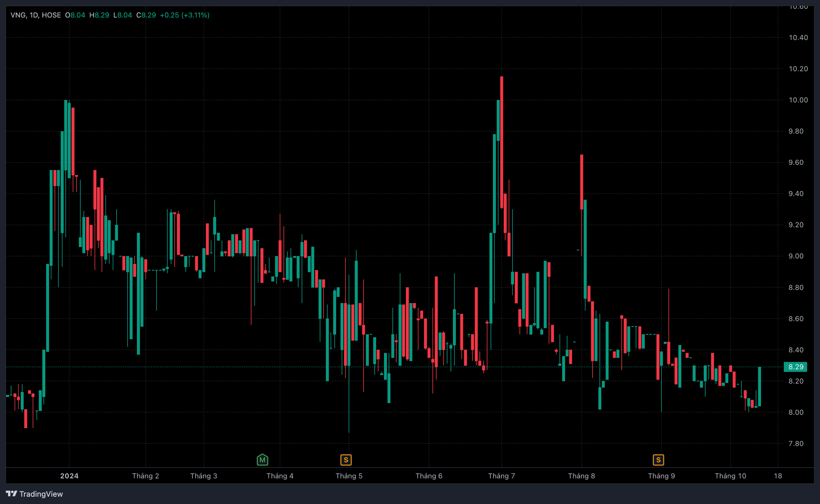Click the 8.40 price axis label

[796, 350]
